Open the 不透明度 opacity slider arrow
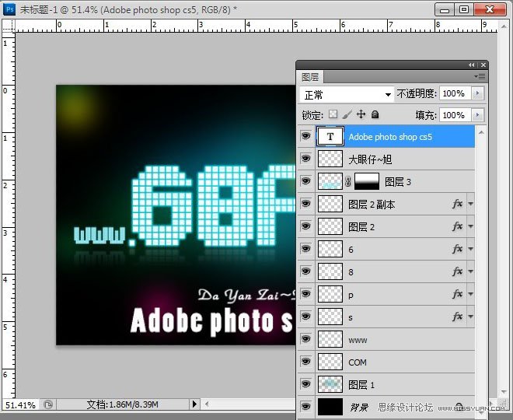513x420 pixels. coord(478,93)
